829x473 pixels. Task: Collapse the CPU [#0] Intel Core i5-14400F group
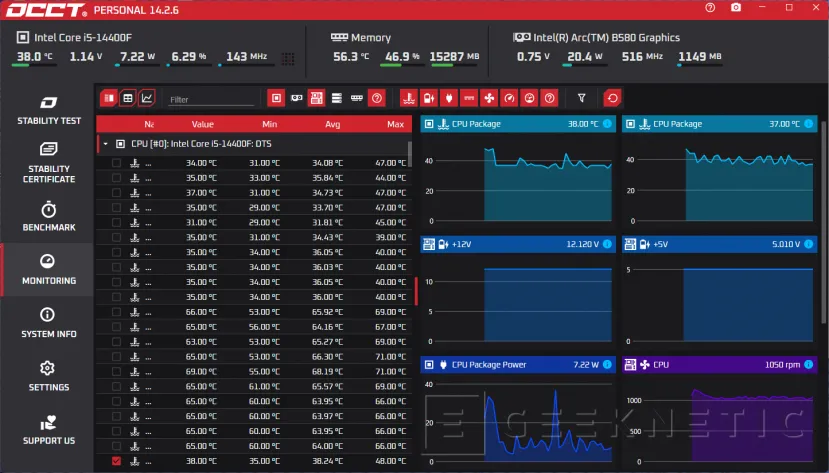click(105, 144)
